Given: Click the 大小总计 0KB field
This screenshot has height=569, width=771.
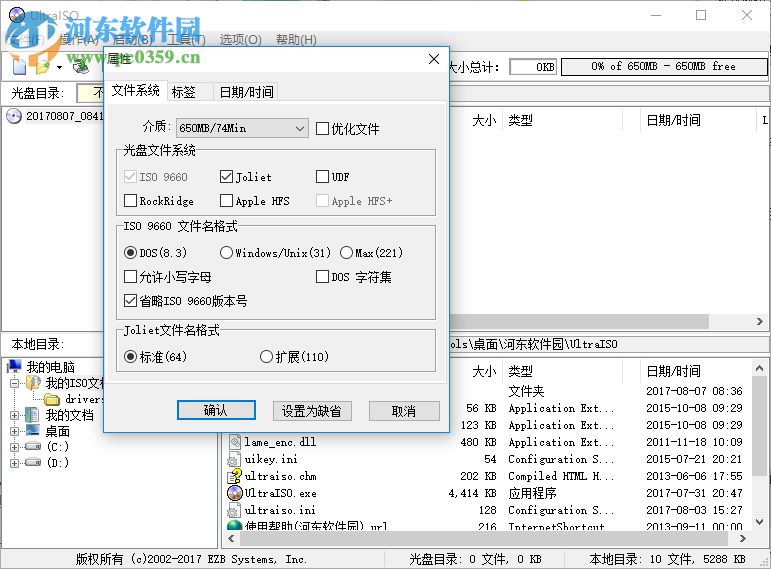Looking at the screenshot, I should pos(533,67).
